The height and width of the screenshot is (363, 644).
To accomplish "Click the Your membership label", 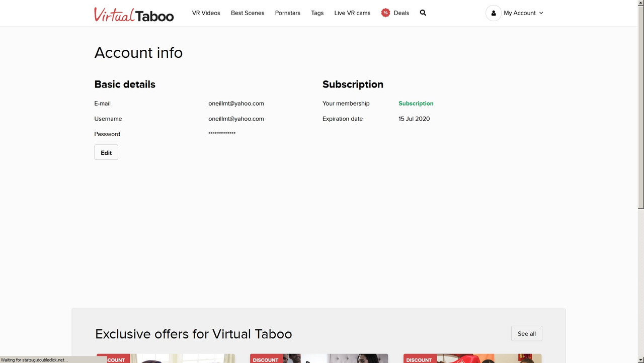I will 346,104.
